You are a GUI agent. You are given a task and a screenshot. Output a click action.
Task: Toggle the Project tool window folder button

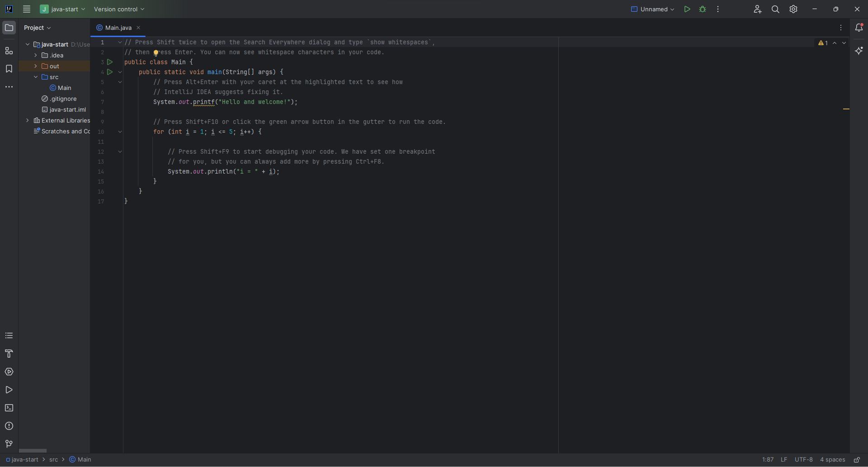[9, 28]
